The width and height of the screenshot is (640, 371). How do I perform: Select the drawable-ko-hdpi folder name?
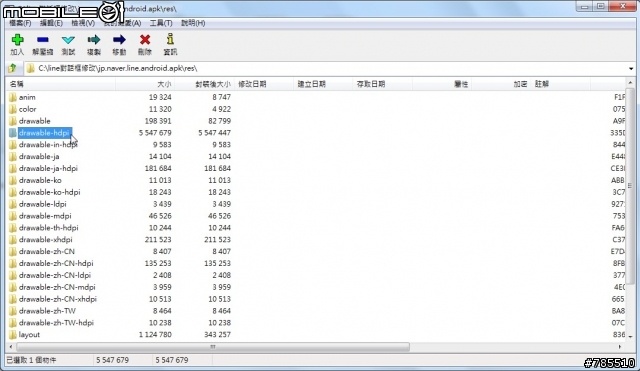coord(49,192)
